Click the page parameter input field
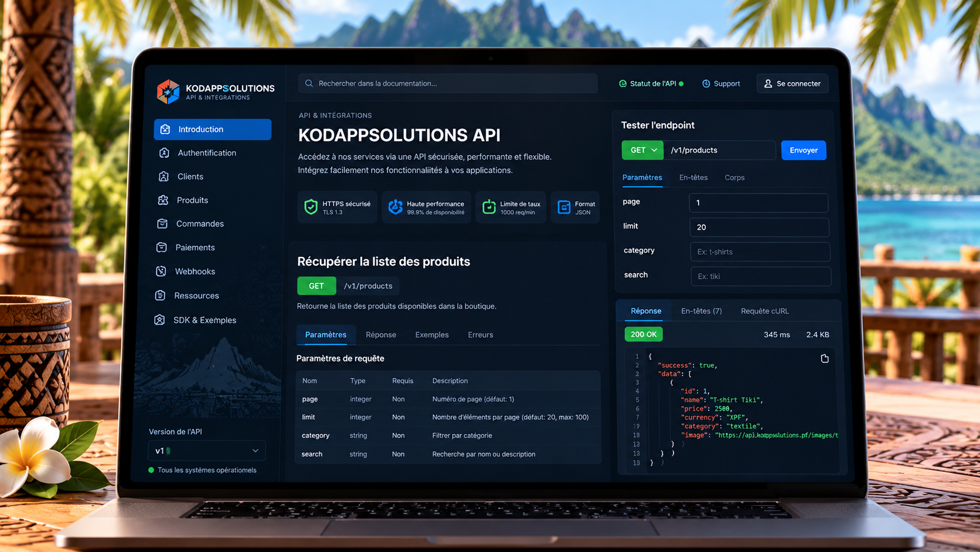The height and width of the screenshot is (552, 980). point(758,202)
